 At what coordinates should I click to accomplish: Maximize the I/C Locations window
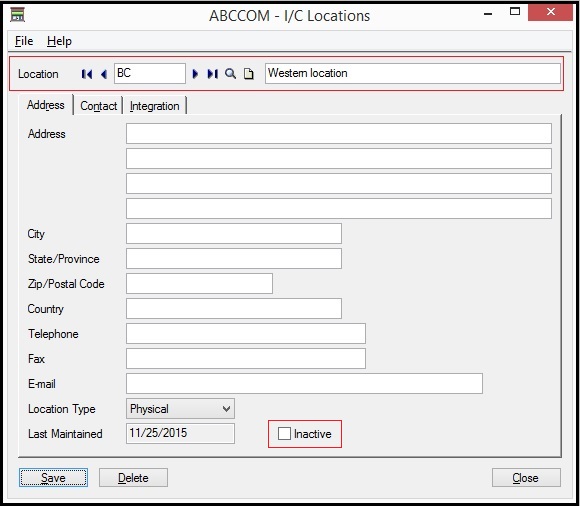[515, 11]
